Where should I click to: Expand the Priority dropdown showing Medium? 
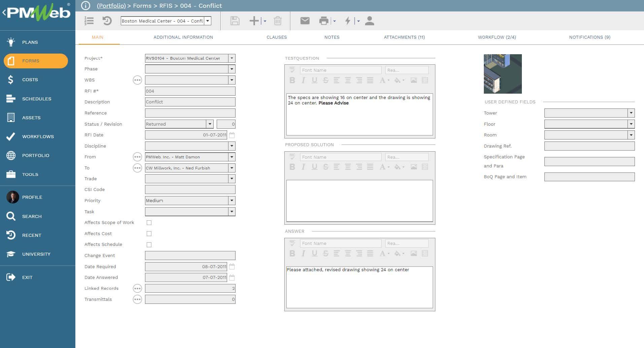coord(232,201)
